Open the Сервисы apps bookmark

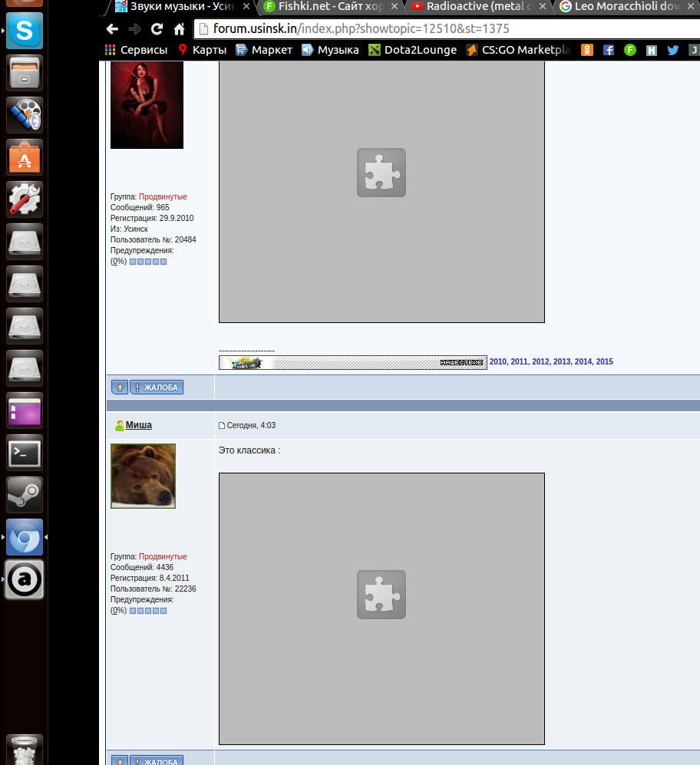(136, 50)
